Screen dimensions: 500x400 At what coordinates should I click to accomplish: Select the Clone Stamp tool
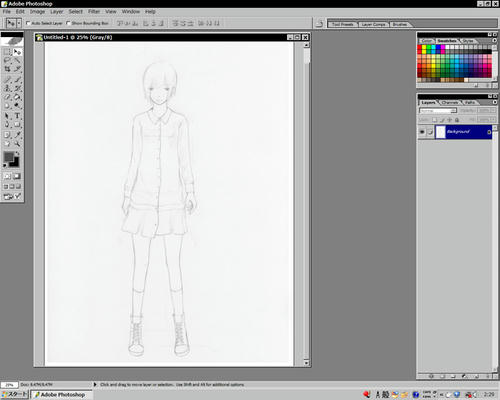coord(7,88)
